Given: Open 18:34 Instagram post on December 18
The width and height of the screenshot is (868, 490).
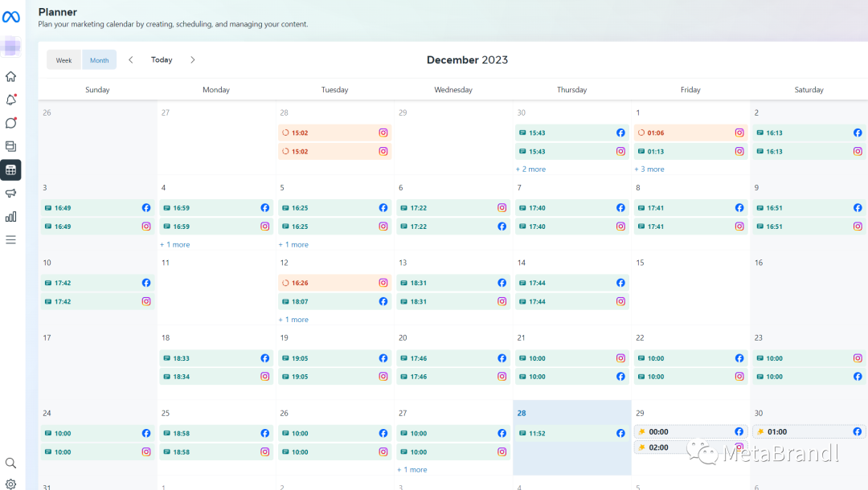Looking at the screenshot, I should [x=216, y=377].
